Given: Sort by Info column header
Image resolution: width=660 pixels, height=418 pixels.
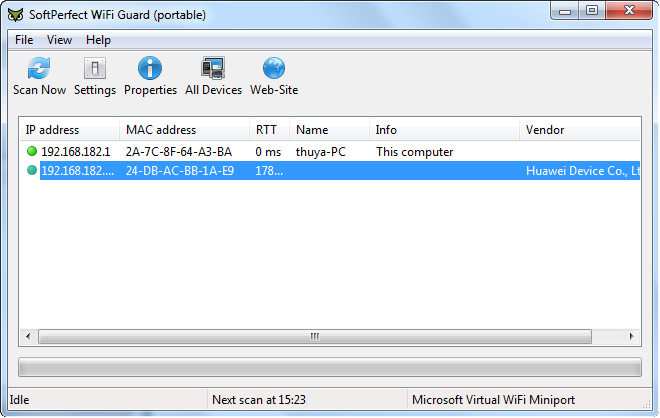Looking at the screenshot, I should [444, 130].
